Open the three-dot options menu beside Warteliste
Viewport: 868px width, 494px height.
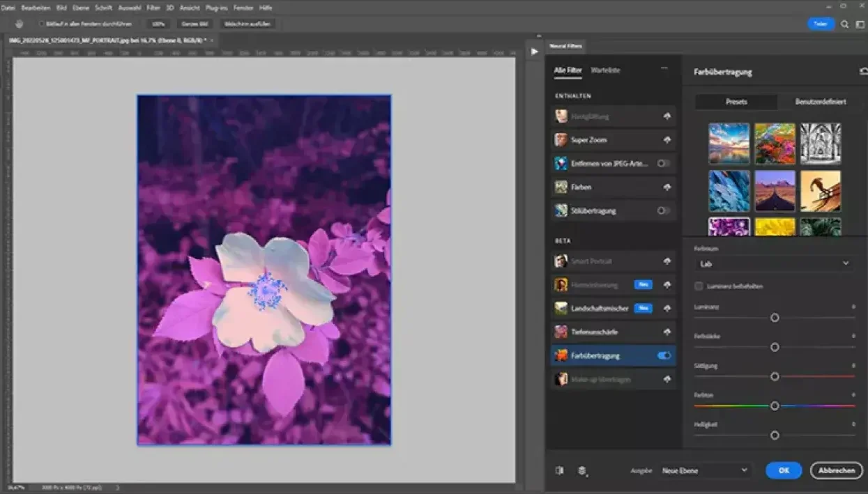(x=664, y=68)
